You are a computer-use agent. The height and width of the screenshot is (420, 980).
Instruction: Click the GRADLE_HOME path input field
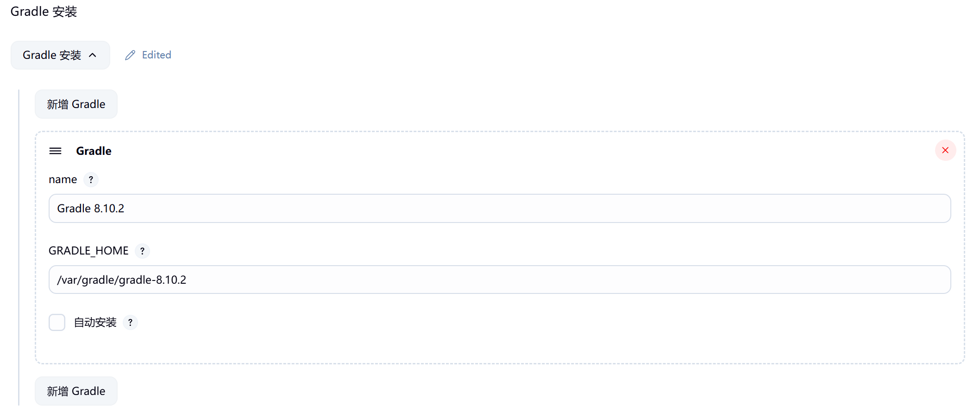(499, 280)
